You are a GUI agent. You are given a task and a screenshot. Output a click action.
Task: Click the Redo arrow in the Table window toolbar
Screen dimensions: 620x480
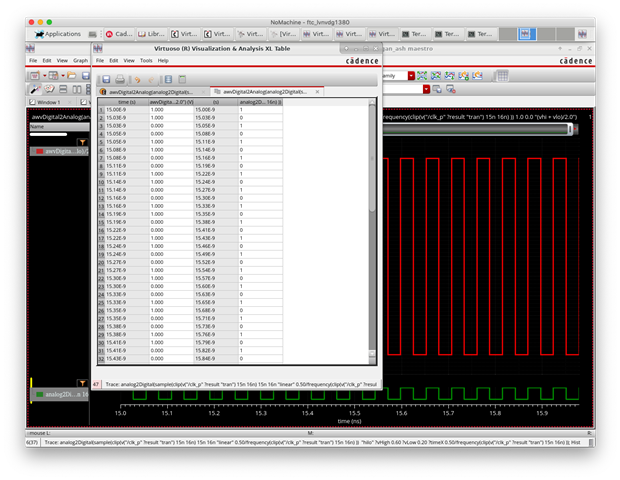151,80
